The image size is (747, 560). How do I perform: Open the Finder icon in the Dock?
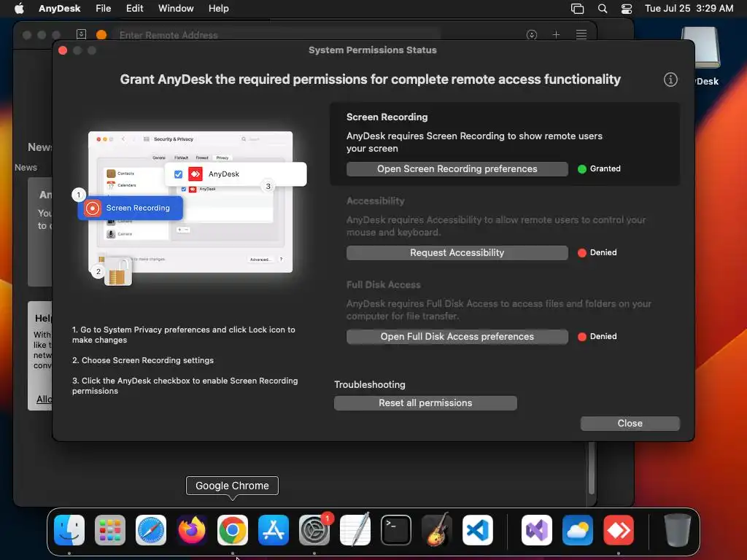click(x=69, y=530)
